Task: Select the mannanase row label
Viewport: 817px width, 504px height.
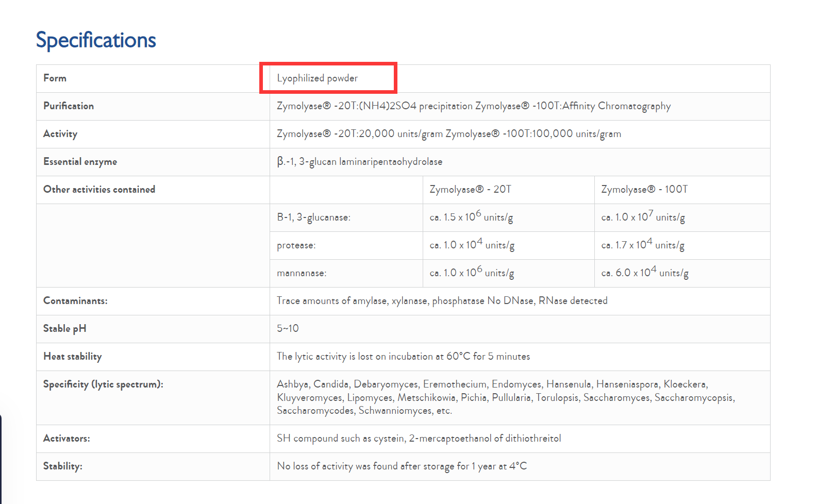Action: point(302,273)
